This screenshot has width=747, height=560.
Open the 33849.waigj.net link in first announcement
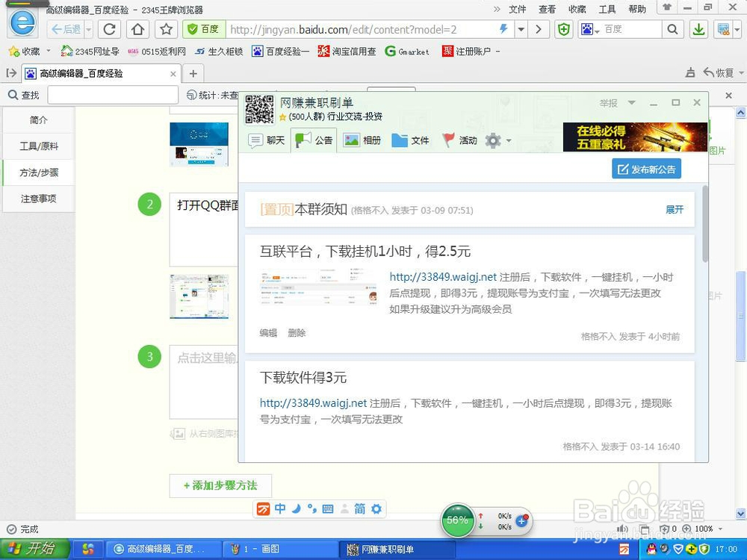coord(443,277)
